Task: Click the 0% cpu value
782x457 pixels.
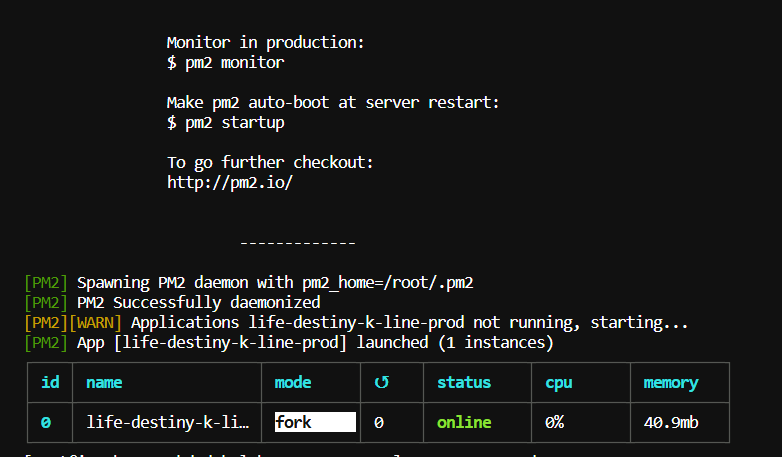Action: tap(555, 422)
